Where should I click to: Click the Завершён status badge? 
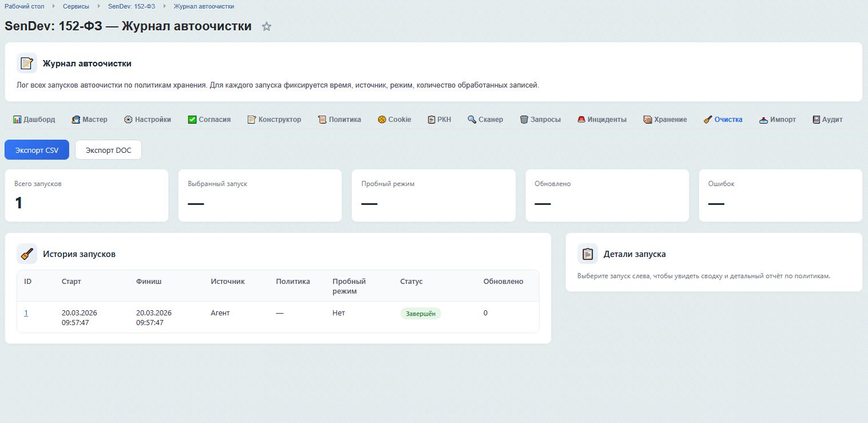point(421,314)
